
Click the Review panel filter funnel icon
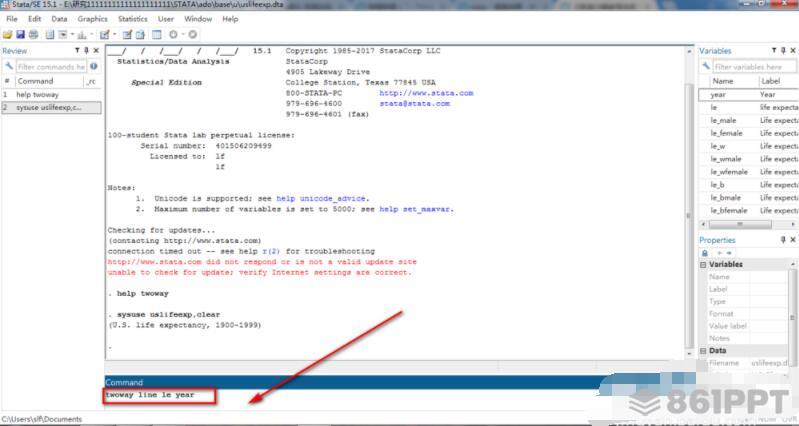(77, 50)
